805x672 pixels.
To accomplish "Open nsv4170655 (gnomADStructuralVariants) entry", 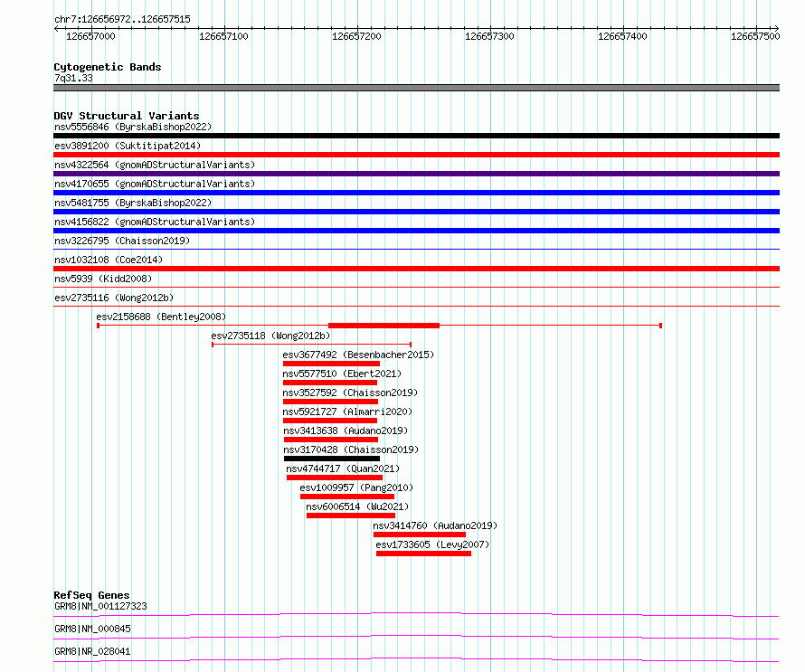I will pyautogui.click(x=155, y=184).
